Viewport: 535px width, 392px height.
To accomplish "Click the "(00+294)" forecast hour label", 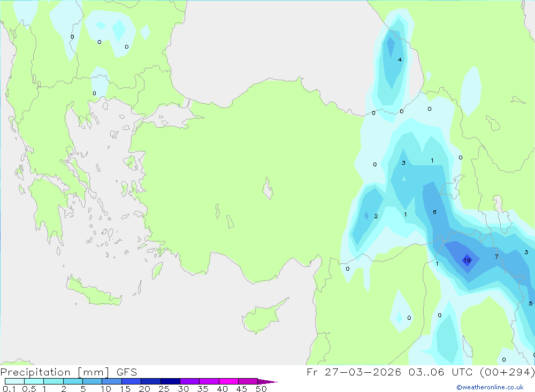I will pos(507,372).
